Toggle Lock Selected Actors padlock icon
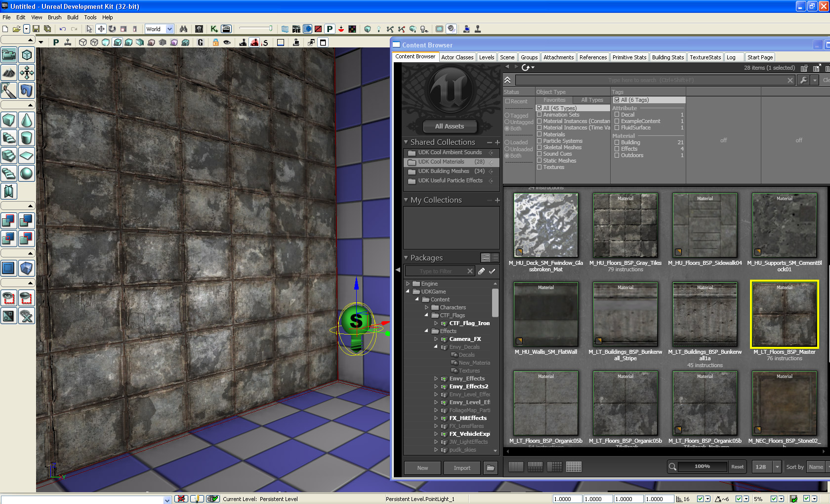The image size is (830, 504). point(215,42)
